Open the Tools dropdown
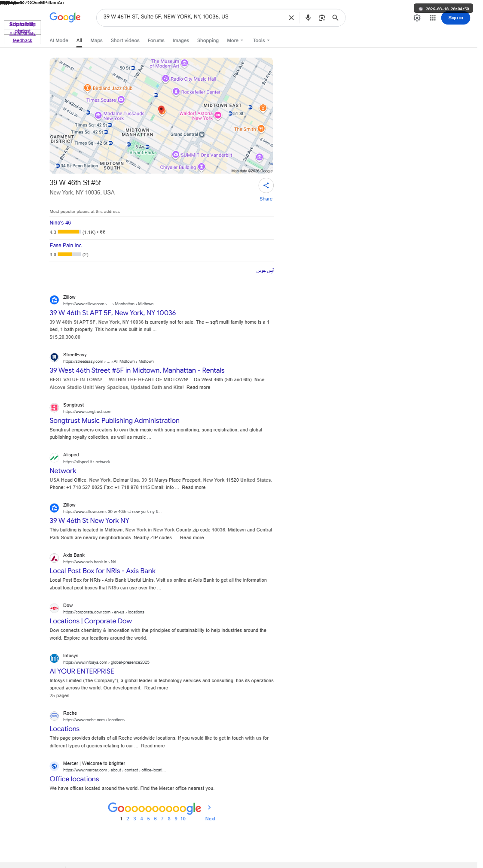 (x=261, y=40)
